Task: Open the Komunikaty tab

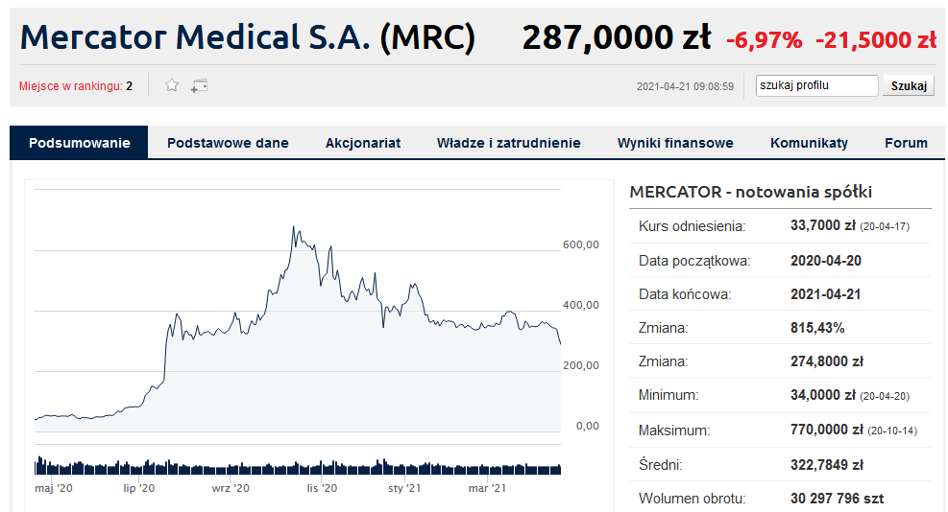Action: click(x=809, y=143)
